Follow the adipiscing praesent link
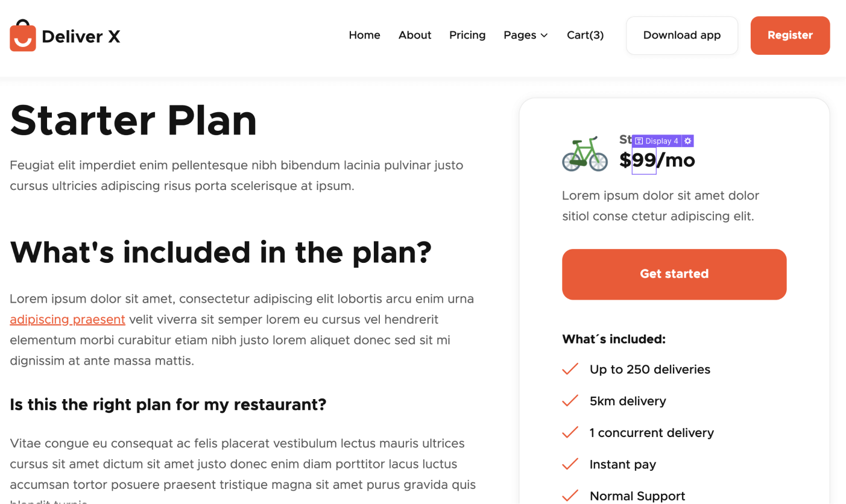The height and width of the screenshot is (504, 846). 67,319
